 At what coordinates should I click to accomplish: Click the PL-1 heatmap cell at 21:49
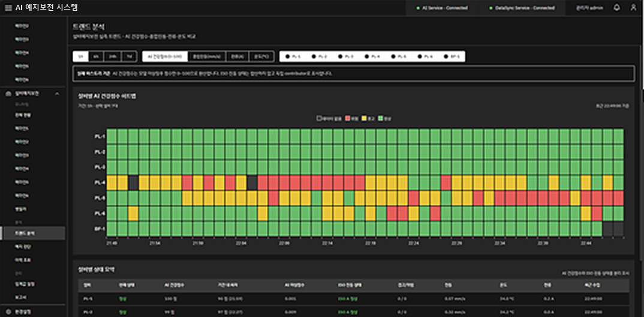point(112,136)
